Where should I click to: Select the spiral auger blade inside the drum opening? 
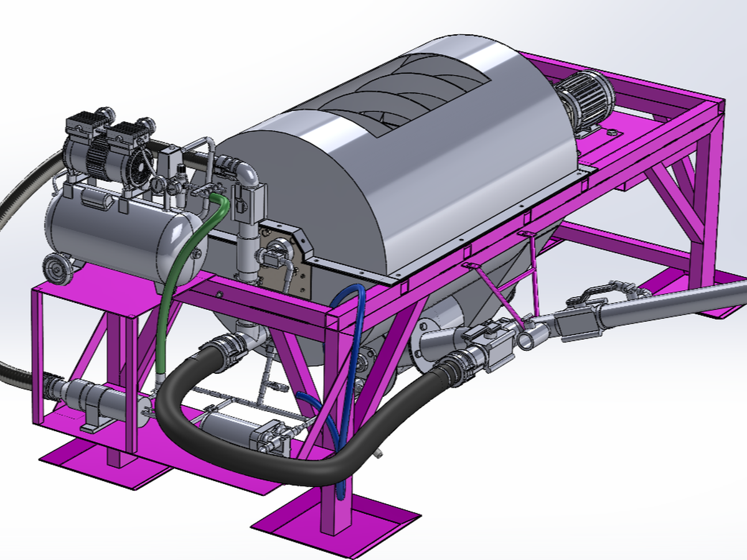pyautogui.click(x=398, y=93)
